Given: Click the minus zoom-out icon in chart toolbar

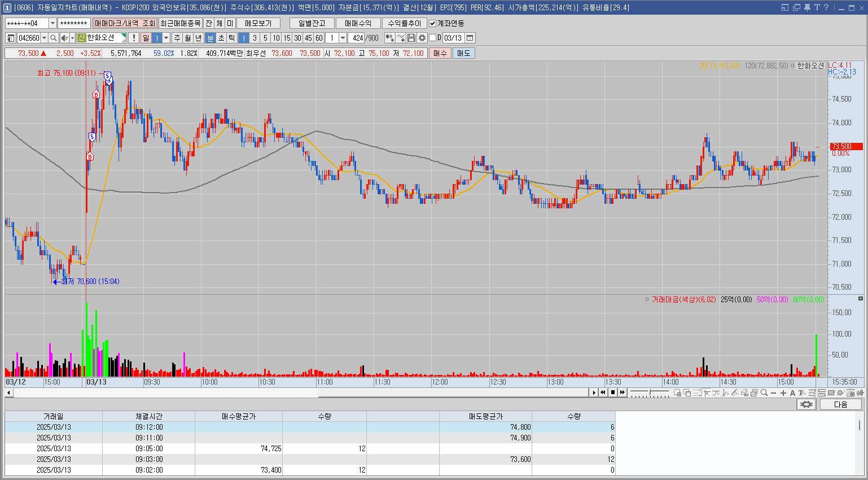Looking at the screenshot, I should pos(773,393).
